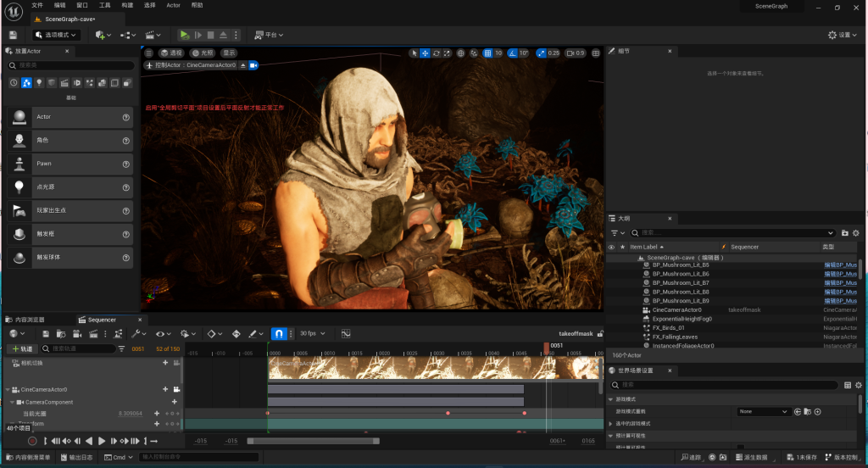Toggle rotation angle snapping
Screen dimensions: 868x468
tap(513, 53)
